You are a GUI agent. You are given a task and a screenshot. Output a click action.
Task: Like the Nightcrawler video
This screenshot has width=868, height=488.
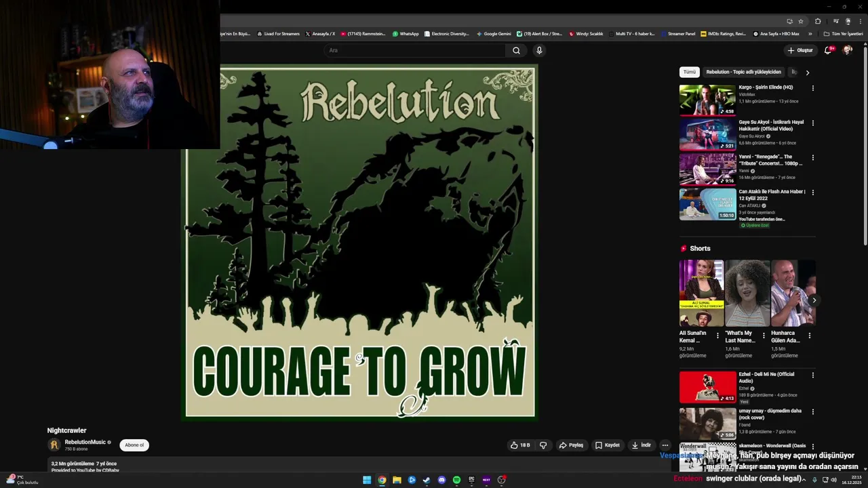tap(520, 445)
